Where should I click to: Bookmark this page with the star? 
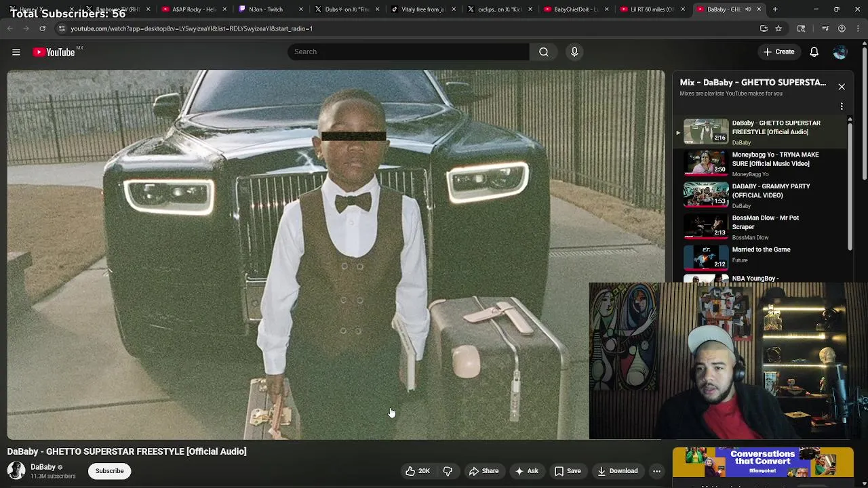[778, 28]
